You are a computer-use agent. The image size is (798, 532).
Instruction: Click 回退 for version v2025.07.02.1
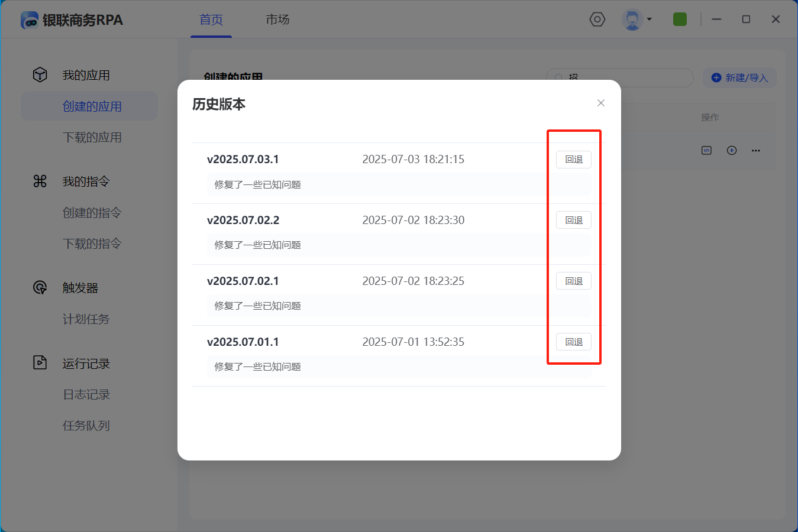coord(573,281)
